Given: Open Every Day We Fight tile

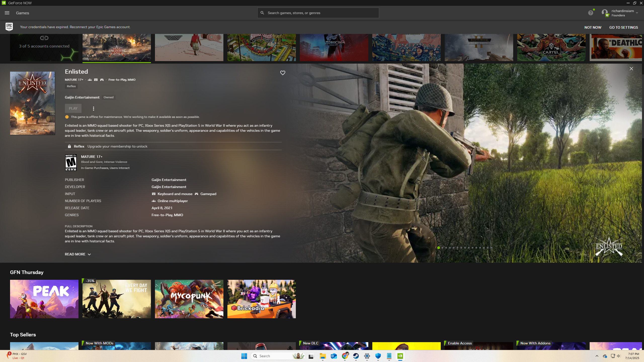Looking at the screenshot, I should pos(117,299).
